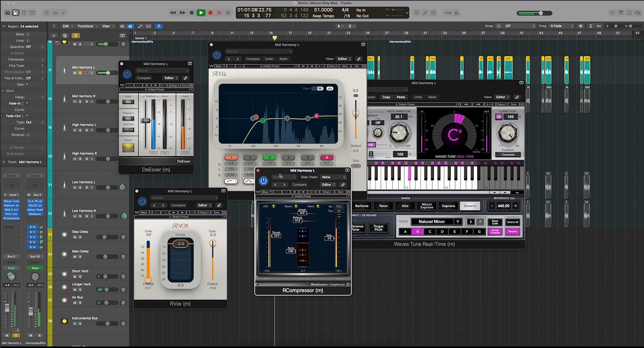This screenshot has height=348, width=644.
Task: Select REQ band 6 pink button
Action: tap(327, 157)
